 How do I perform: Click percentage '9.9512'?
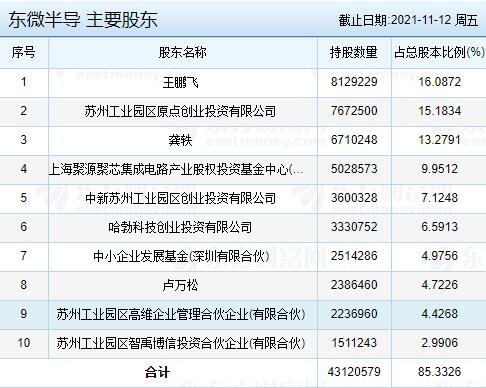[440, 169]
